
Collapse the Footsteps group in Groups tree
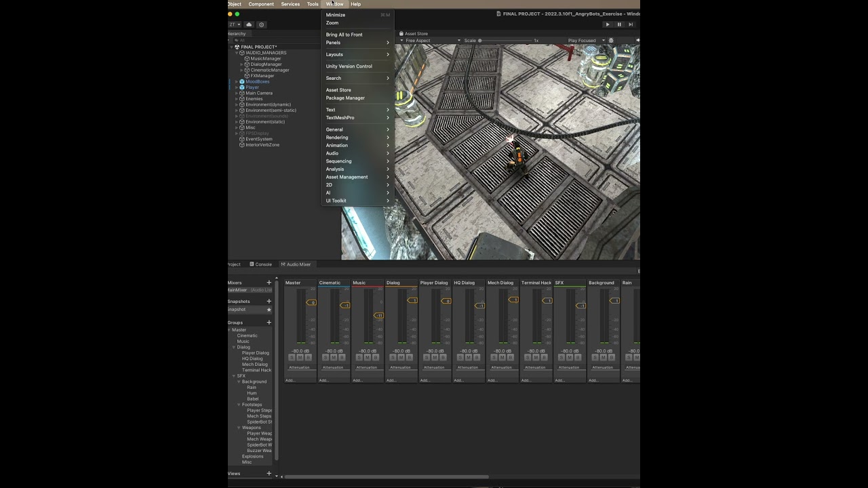tap(239, 405)
